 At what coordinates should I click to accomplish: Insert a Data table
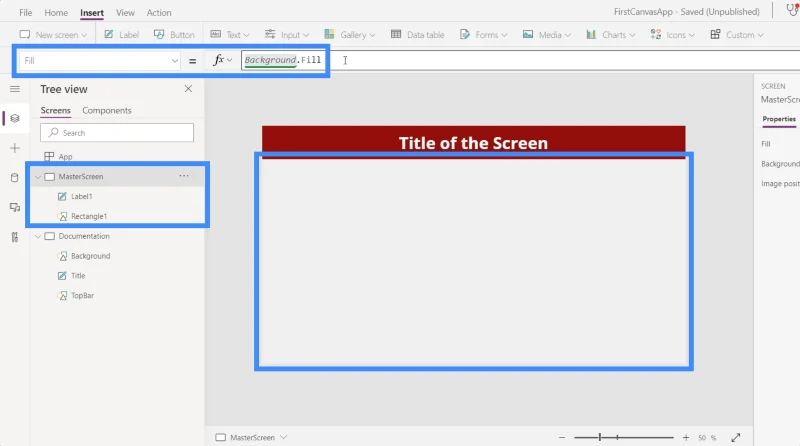coord(417,35)
